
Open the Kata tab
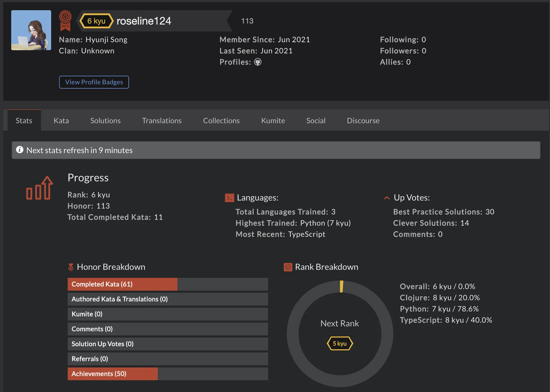coord(61,121)
